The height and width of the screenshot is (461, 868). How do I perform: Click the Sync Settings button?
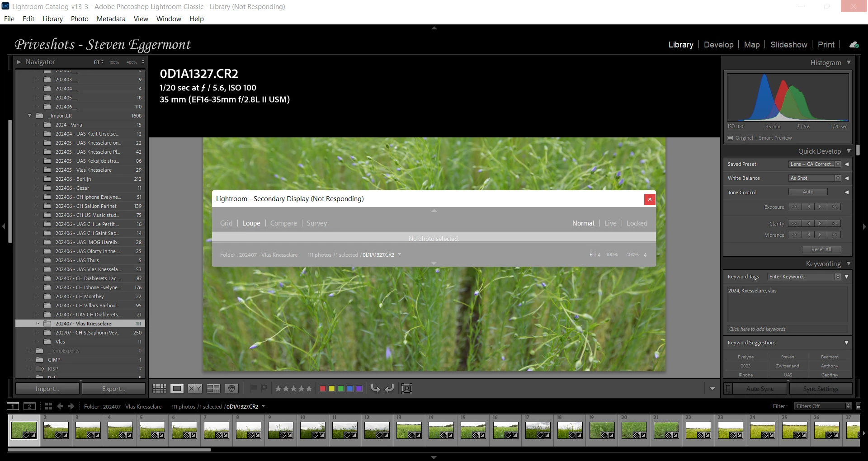pyautogui.click(x=821, y=389)
